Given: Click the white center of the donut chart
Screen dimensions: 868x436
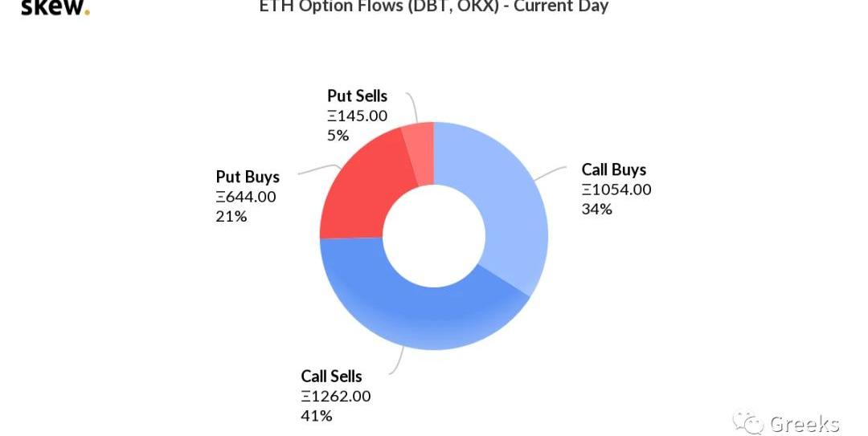Looking at the screenshot, I should 433,236.
